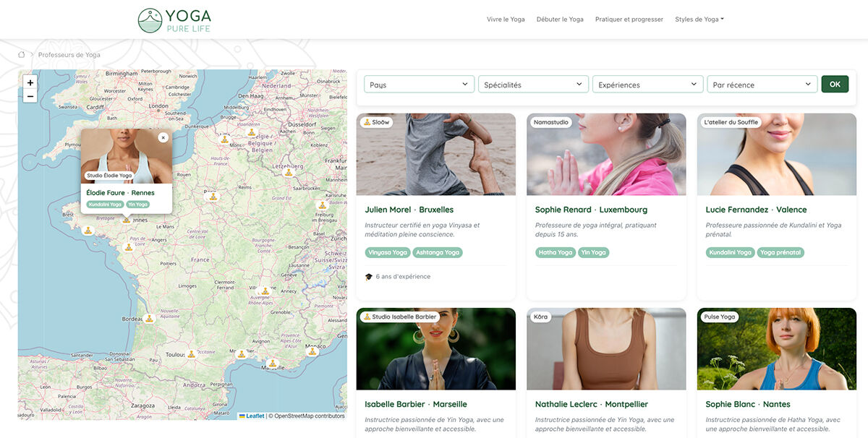This screenshot has width=868, height=438.
Task: Select the map marker near Letzebuerg
Action: coord(288,173)
